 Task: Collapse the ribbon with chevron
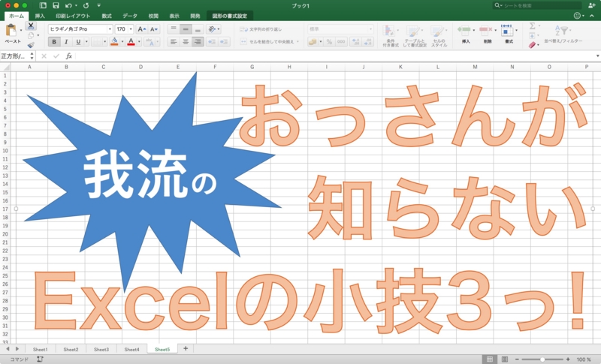coord(592,16)
